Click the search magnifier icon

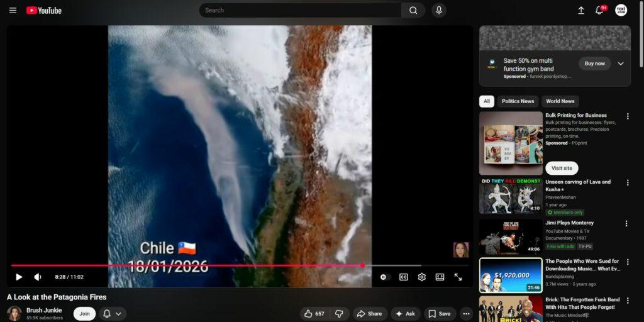click(413, 10)
